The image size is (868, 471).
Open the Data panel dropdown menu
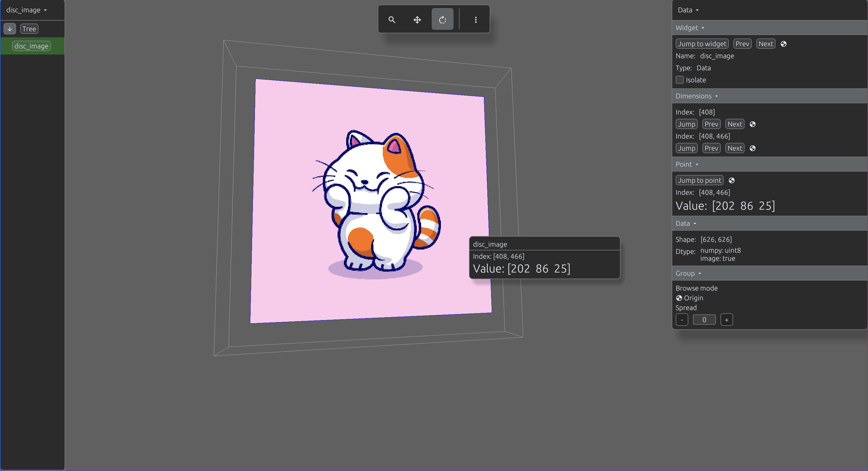[x=688, y=10]
